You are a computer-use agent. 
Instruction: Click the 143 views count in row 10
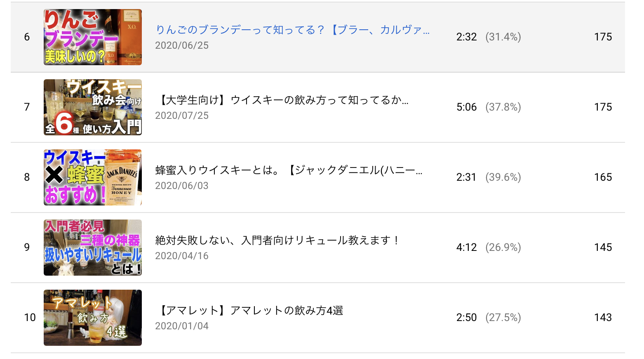click(x=603, y=318)
